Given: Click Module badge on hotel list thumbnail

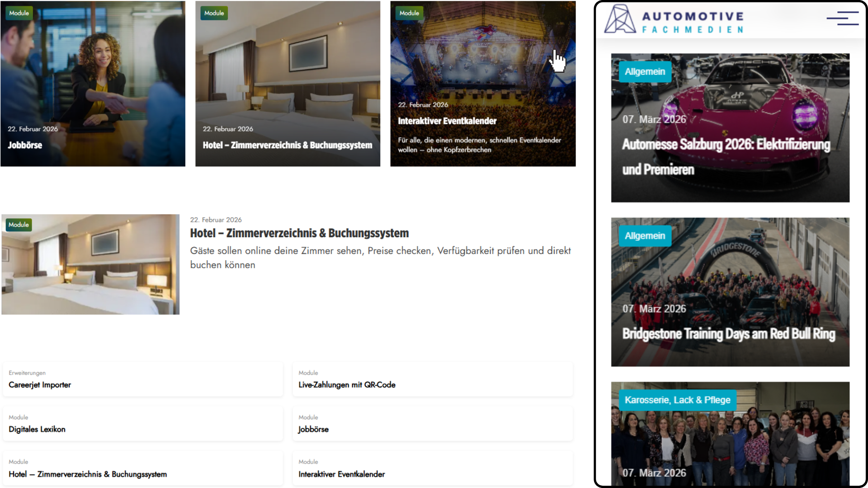Looking at the screenshot, I should [x=19, y=225].
